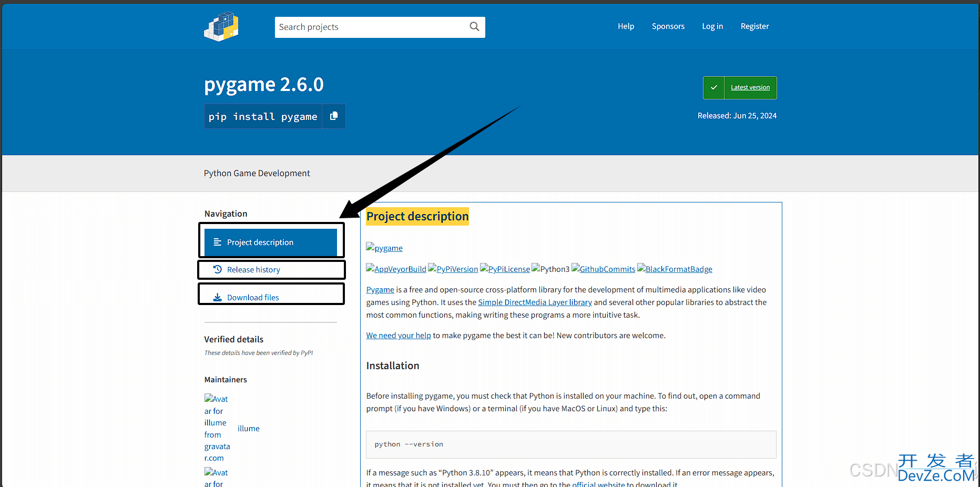Open Simple DirectMedia Layer library link
Screen dimensions: 980x487
click(535, 302)
